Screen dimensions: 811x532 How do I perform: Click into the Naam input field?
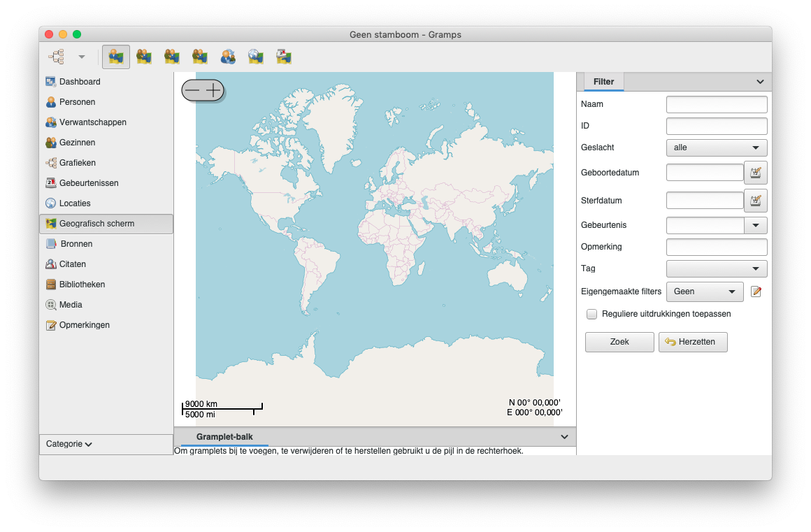[717, 105]
